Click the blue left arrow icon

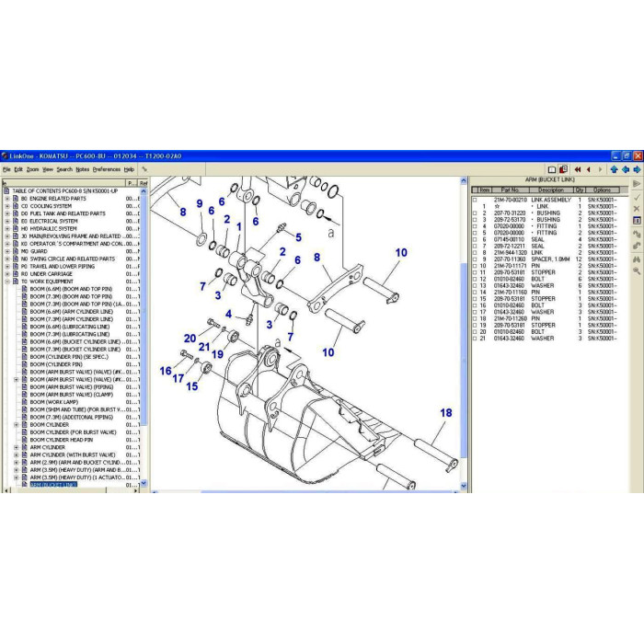tap(626, 169)
